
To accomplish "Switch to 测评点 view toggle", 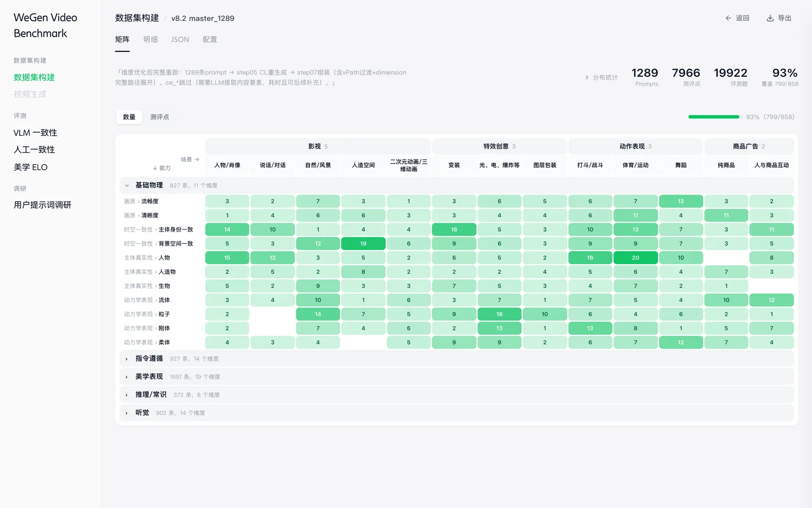I will (159, 117).
